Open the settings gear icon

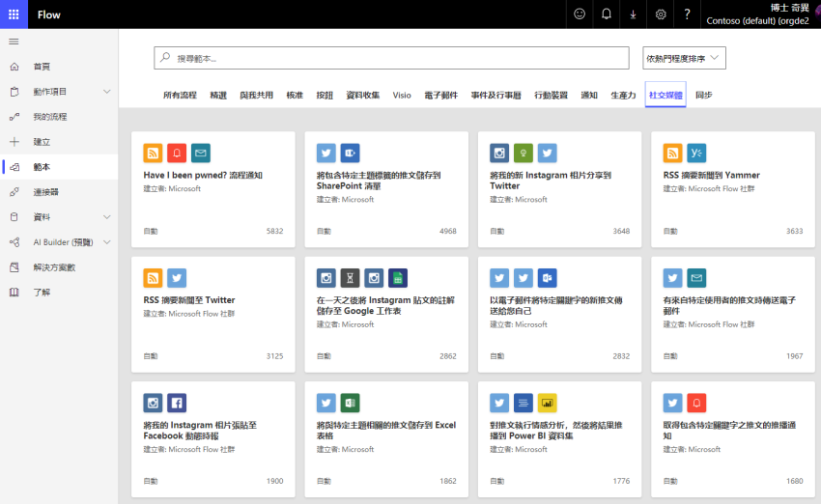(x=661, y=14)
